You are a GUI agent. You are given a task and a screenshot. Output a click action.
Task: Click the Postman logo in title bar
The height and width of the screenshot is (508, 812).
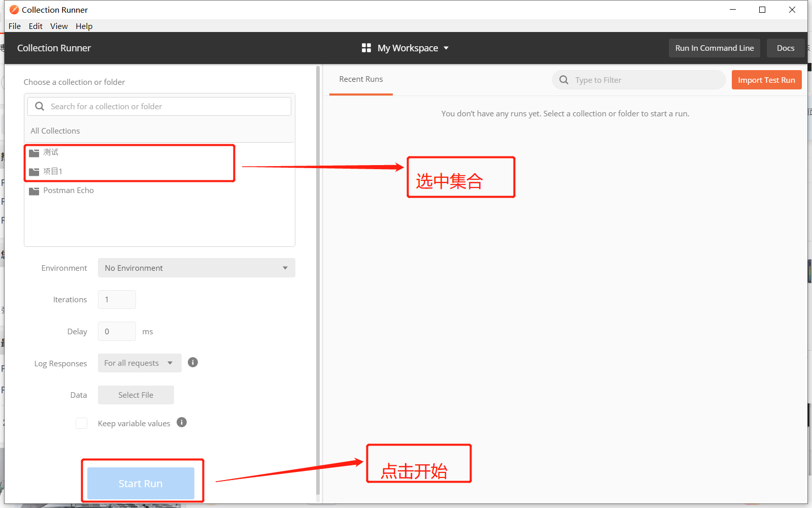tap(14, 10)
